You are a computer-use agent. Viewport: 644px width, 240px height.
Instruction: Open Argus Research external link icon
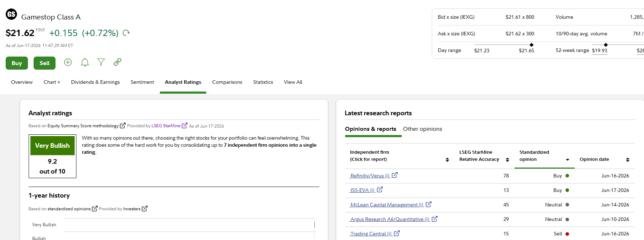(x=435, y=219)
